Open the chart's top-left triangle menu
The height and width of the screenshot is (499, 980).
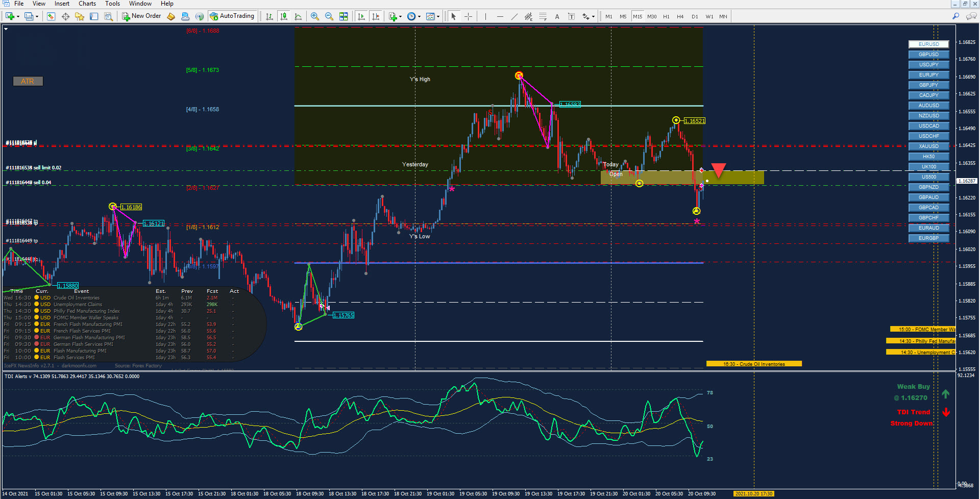point(6,29)
